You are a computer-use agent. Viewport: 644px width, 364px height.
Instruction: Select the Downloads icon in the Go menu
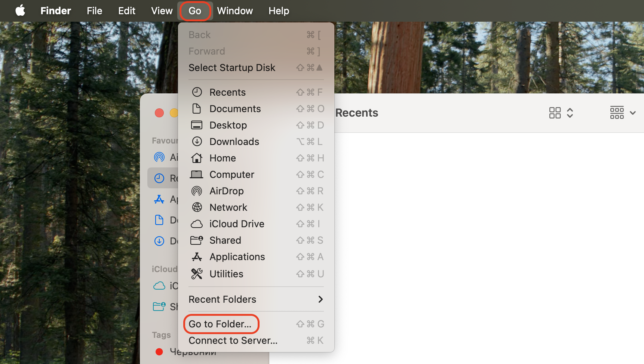(197, 142)
